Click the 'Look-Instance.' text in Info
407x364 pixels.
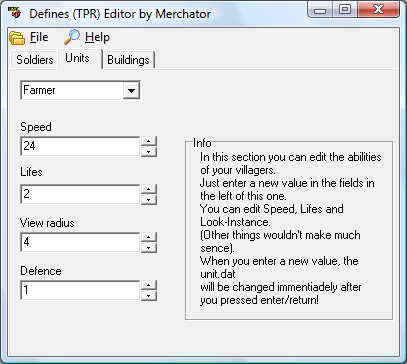tap(234, 223)
